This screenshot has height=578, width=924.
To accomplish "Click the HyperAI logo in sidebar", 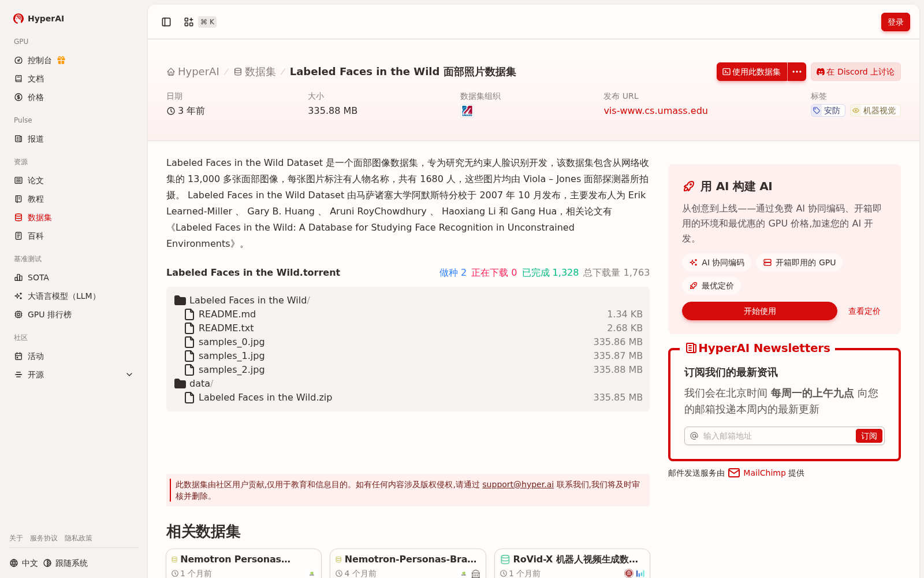I will 38,18.
